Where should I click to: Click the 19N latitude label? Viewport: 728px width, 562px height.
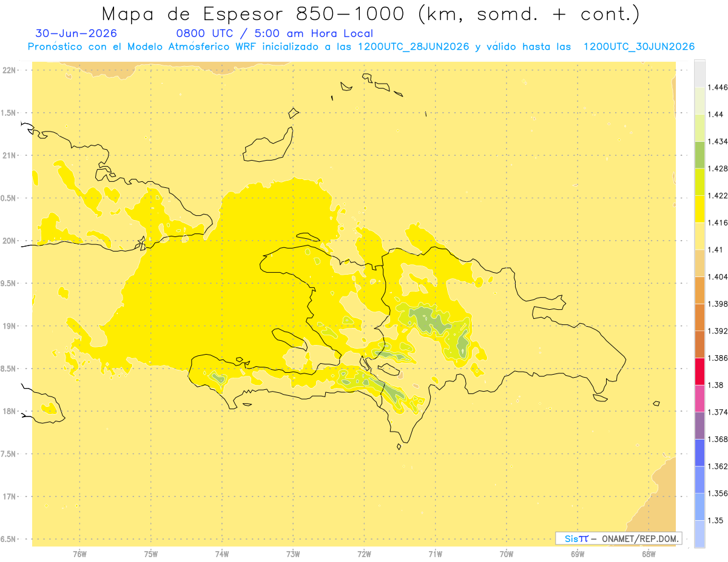10,326
